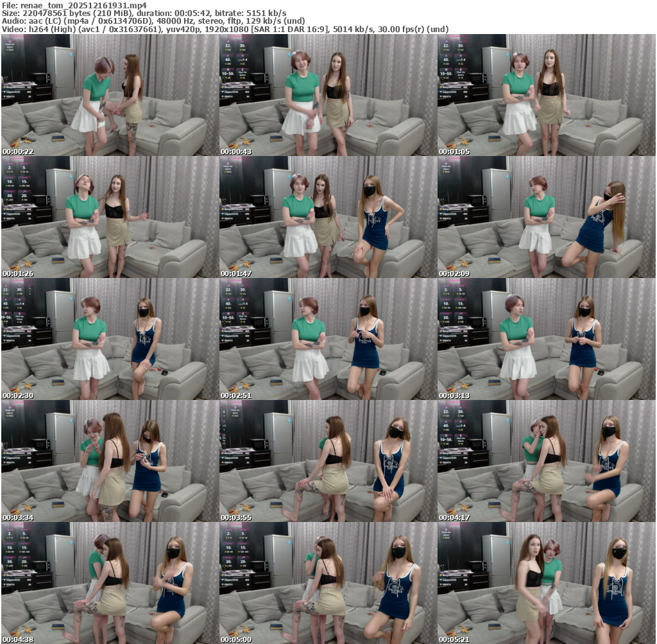View the 00:03:34 preview frame
The width and height of the screenshot is (657, 644).
click(x=110, y=461)
